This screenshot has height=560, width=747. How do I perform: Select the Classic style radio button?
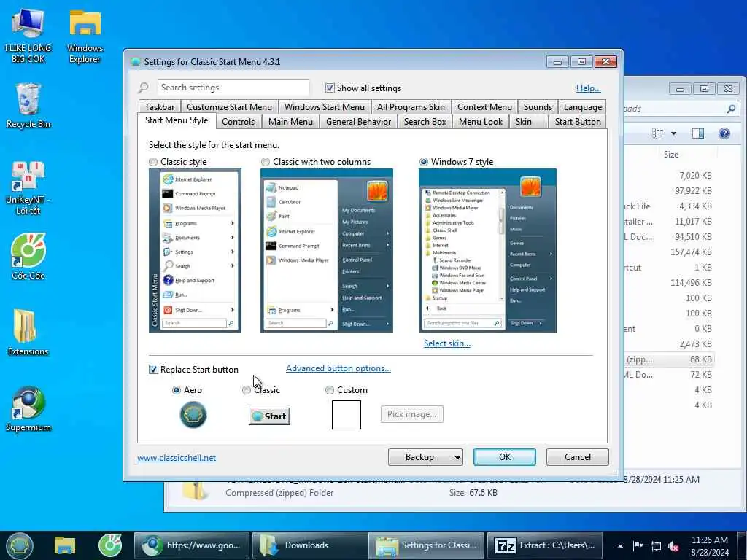(153, 162)
